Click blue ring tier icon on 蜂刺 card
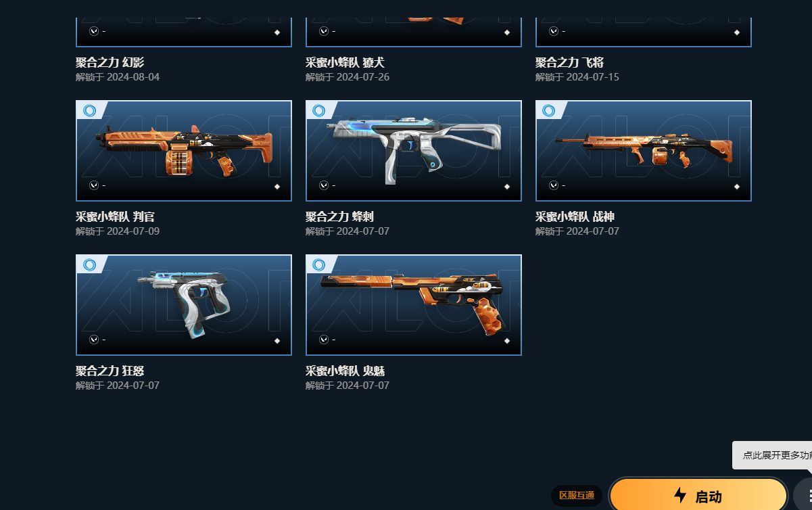The width and height of the screenshot is (812, 510). click(319, 110)
